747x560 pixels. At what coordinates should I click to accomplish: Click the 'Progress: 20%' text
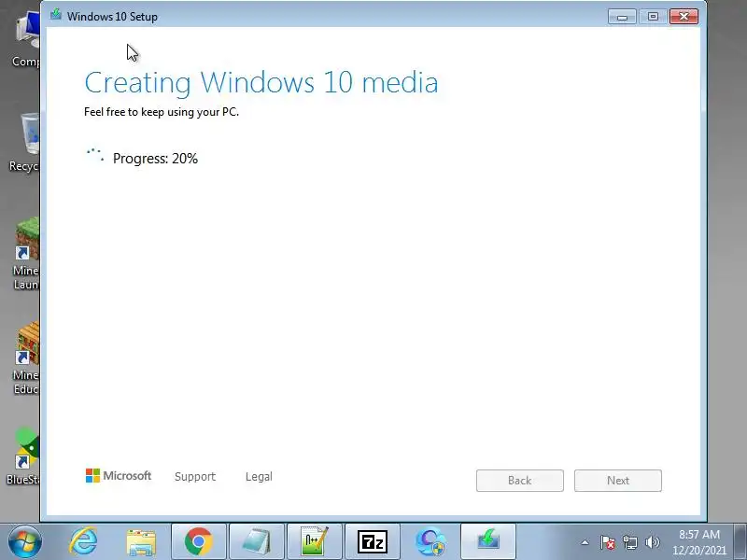[155, 159]
